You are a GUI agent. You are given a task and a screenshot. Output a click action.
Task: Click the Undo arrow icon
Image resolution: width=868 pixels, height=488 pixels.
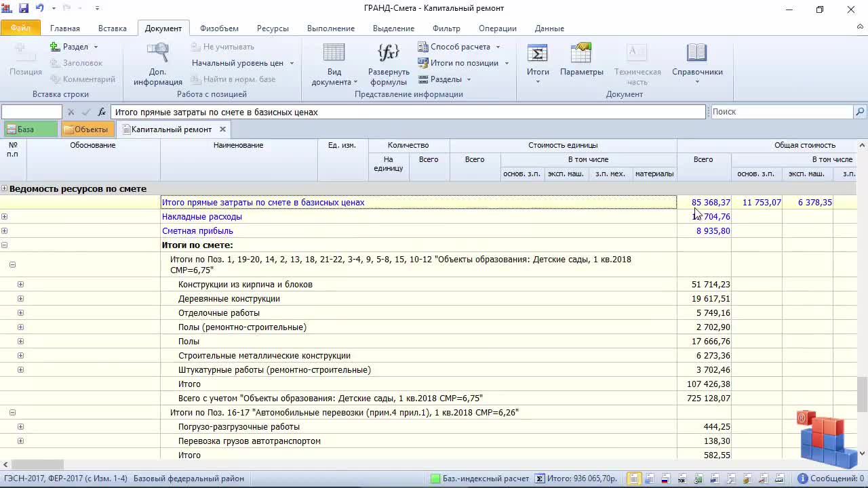[40, 9]
